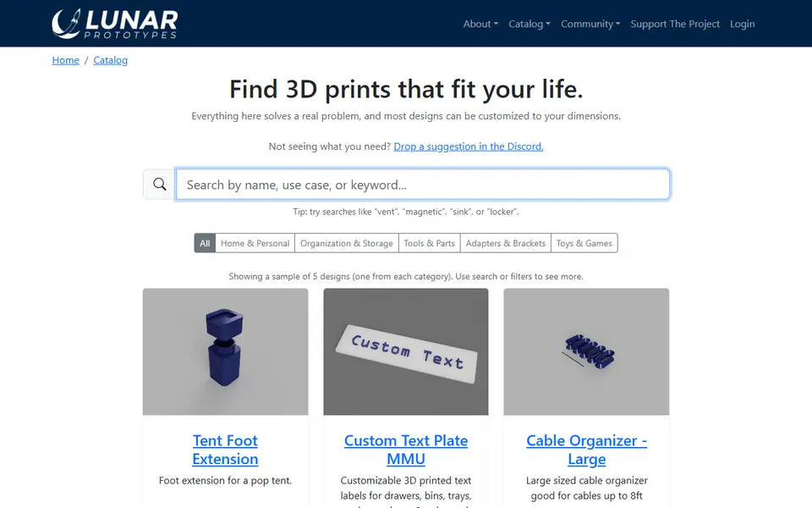The width and height of the screenshot is (812, 508).
Task: Open the Cable Organizer thumbnail image
Action: coord(586,351)
